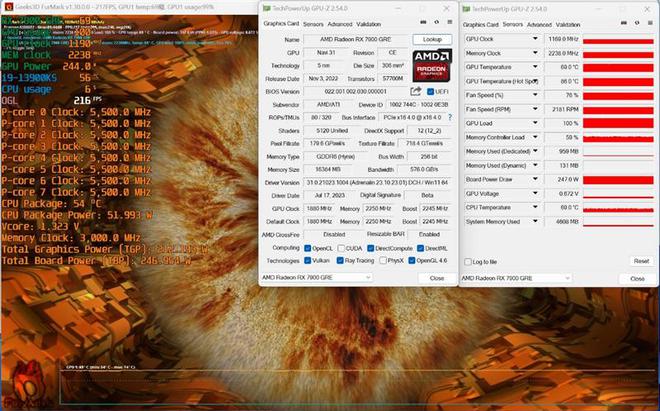The image size is (660, 411).
Task: Open Advanced tab in the Sensors GPU-Z window
Action: point(539,24)
